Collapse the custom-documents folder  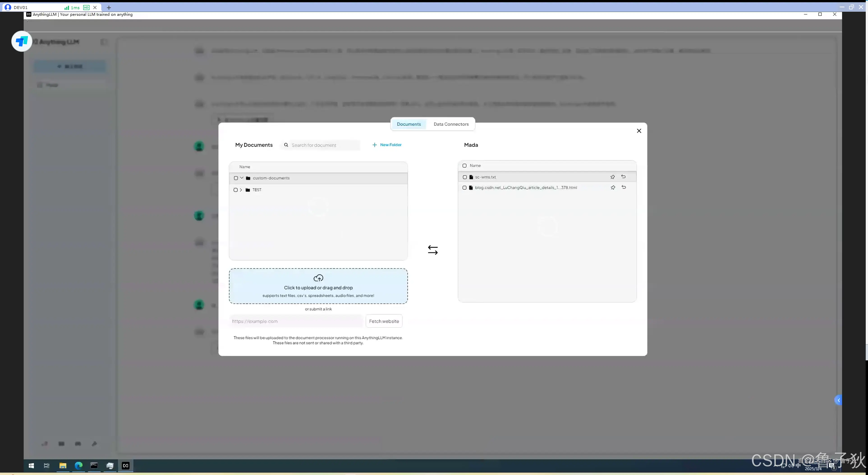click(x=242, y=178)
